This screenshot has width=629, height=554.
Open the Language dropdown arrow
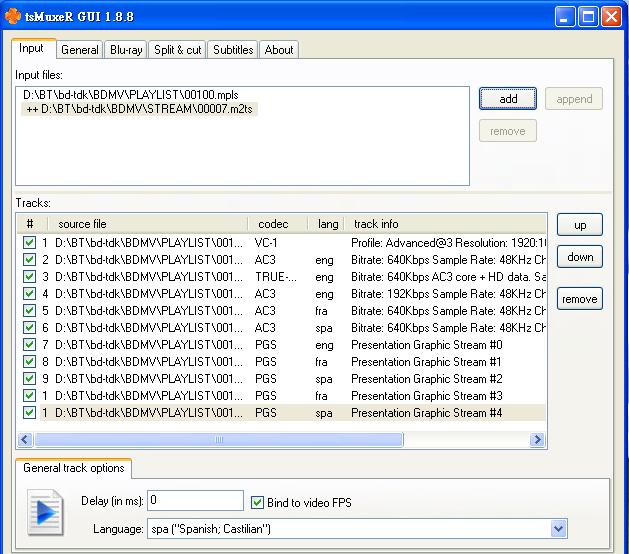[559, 529]
